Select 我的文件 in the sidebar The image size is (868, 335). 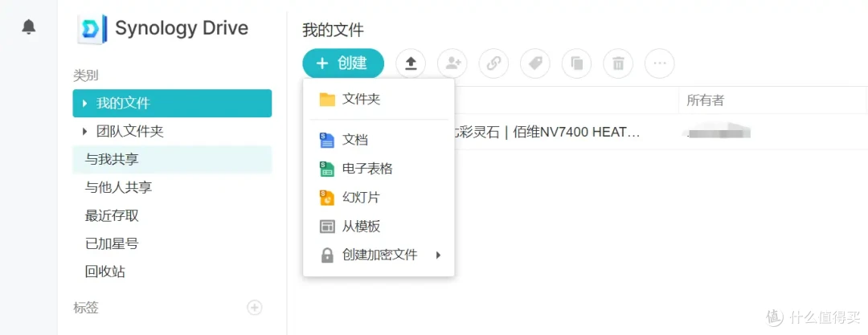pos(172,103)
